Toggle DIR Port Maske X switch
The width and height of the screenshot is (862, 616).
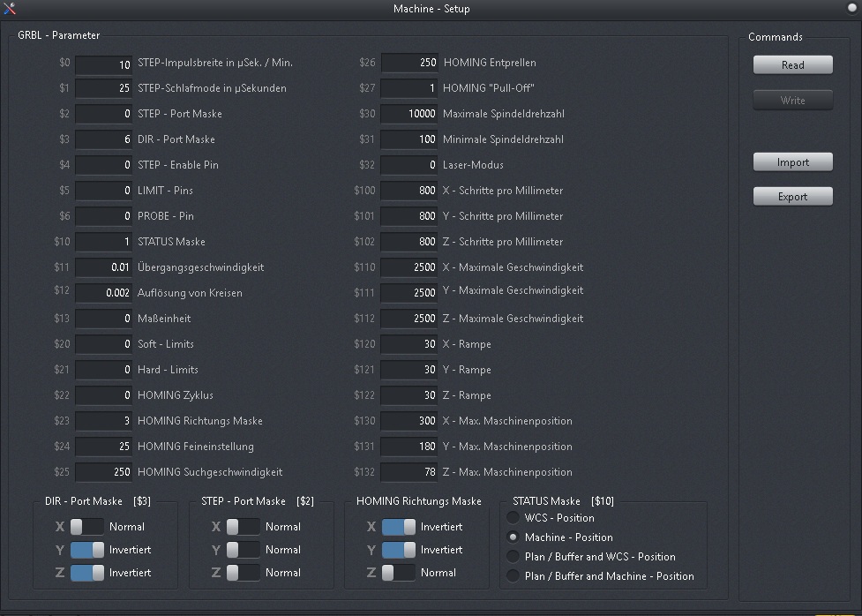[87, 527]
